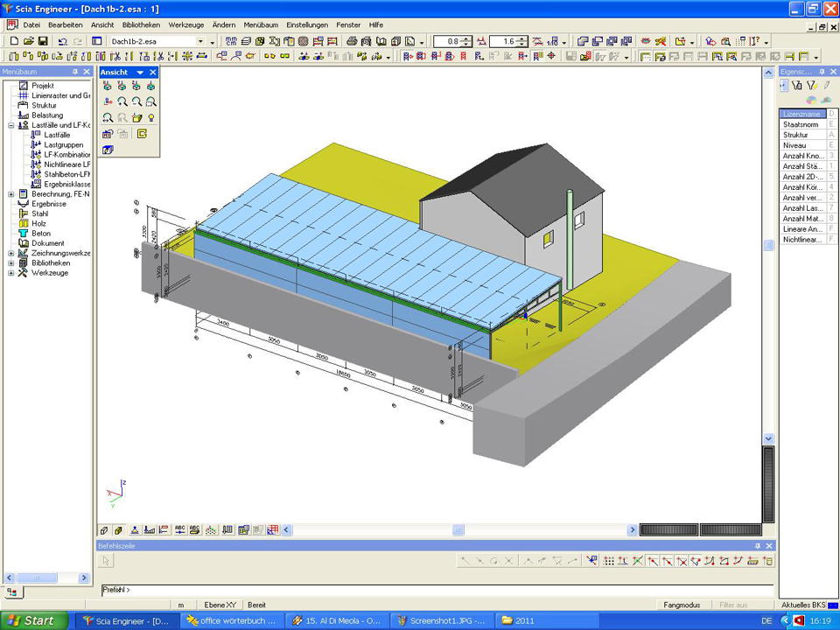Click the Undo arrow icon
The height and width of the screenshot is (630, 840).
[62, 41]
